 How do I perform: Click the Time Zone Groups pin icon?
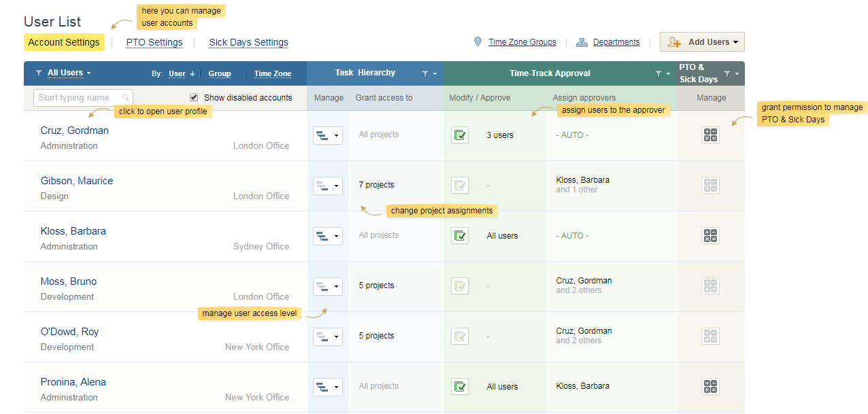478,42
